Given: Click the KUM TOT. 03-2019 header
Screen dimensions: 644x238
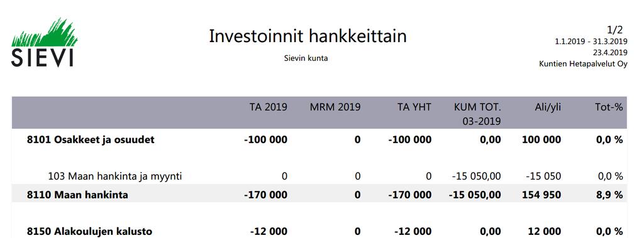Looking at the screenshot, I should pyautogui.click(x=477, y=114).
